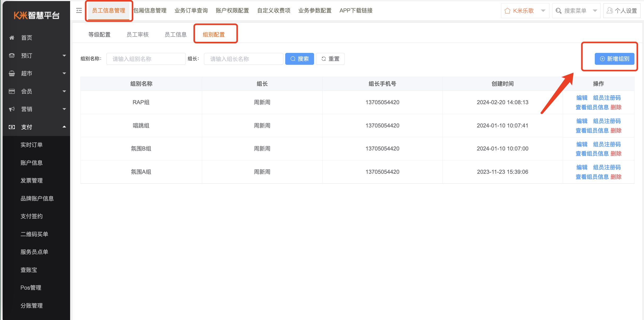
Task: Collapse the 支付 sidebar menu arrow
Action: [64, 127]
